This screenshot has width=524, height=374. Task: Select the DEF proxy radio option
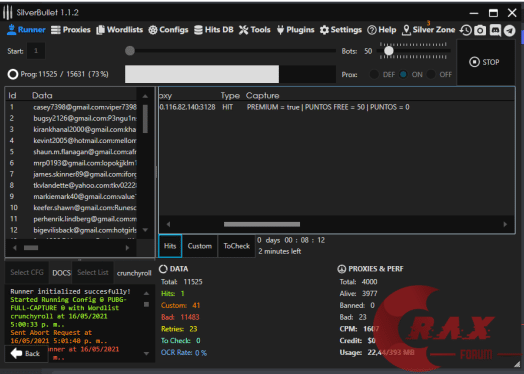tap(374, 74)
